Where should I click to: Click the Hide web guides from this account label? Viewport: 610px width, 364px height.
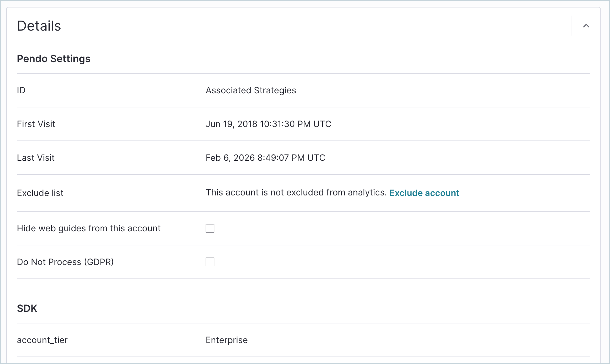point(89,228)
